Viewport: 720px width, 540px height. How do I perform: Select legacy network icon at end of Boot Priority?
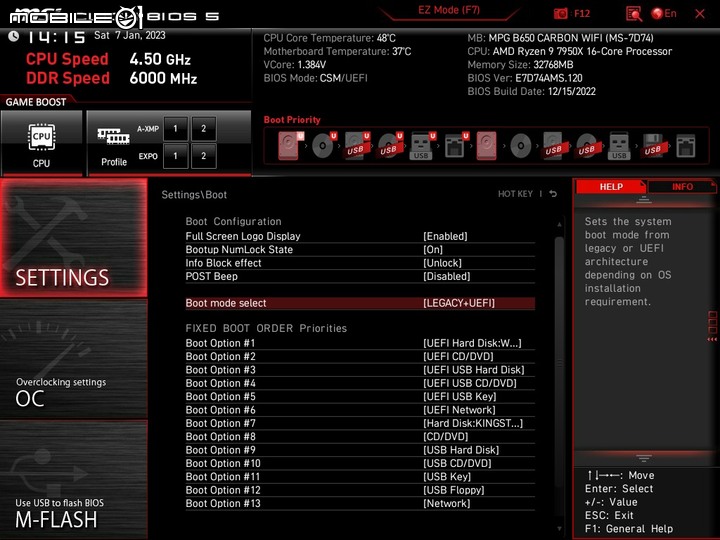point(686,146)
